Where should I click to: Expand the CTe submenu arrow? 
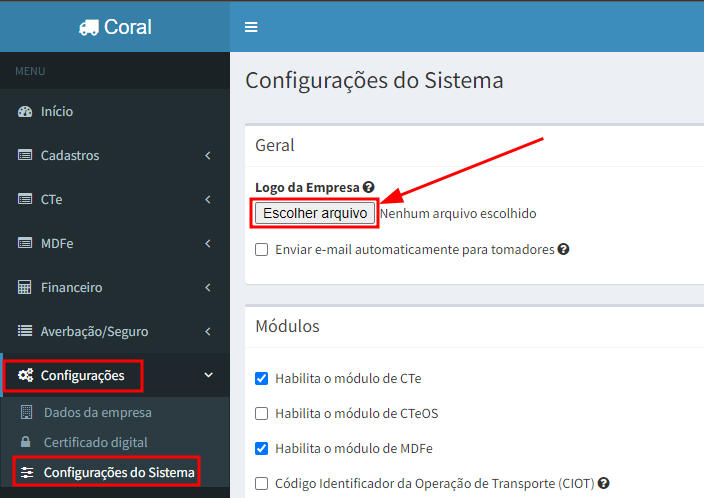coord(208,200)
